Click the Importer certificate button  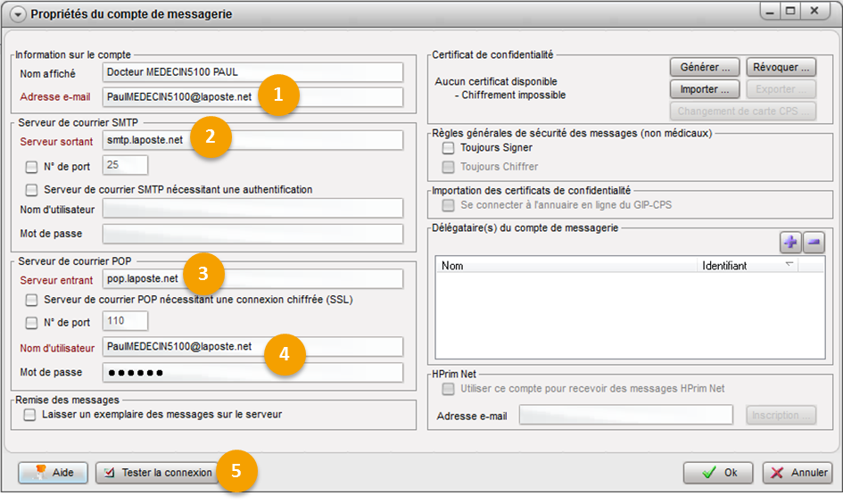point(705,89)
